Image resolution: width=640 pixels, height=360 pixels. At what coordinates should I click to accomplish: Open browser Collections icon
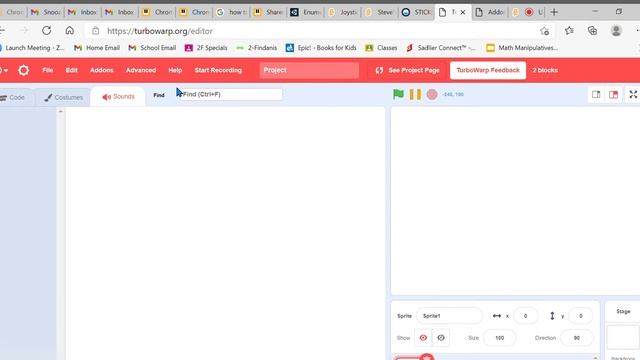point(592,31)
